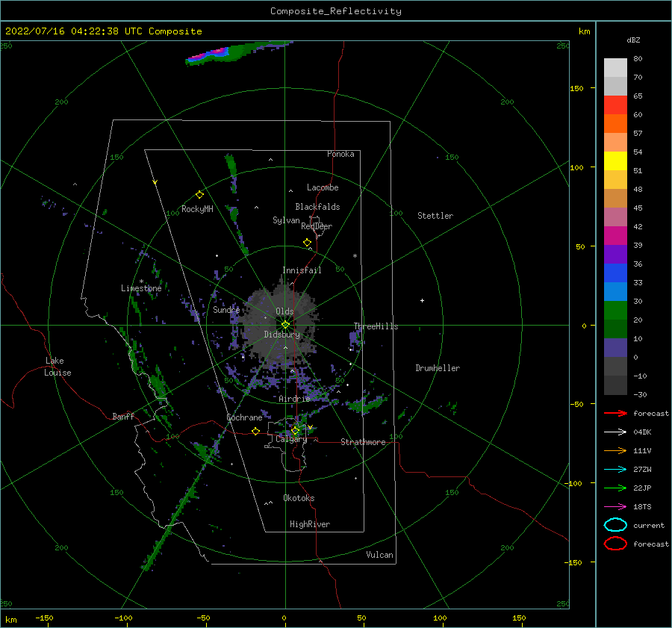Click the yellow diamond marker at radar center

(x=285, y=325)
